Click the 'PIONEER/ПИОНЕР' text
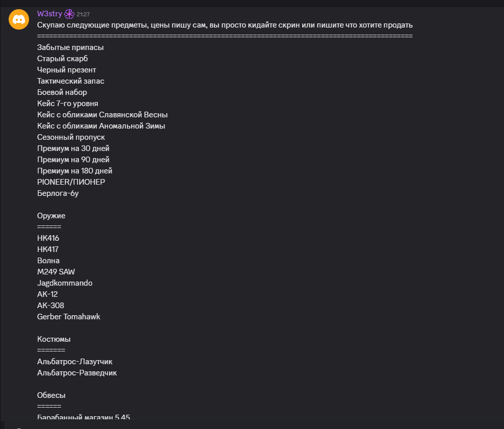Viewport: 504px width, 429px height. coord(71,182)
